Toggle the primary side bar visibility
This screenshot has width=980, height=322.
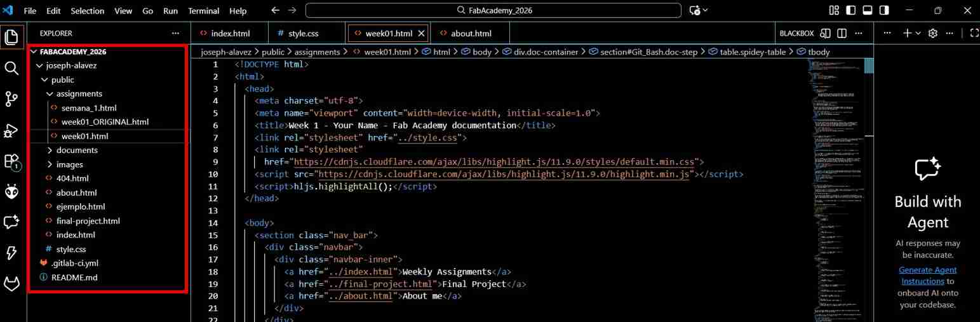click(x=850, y=11)
